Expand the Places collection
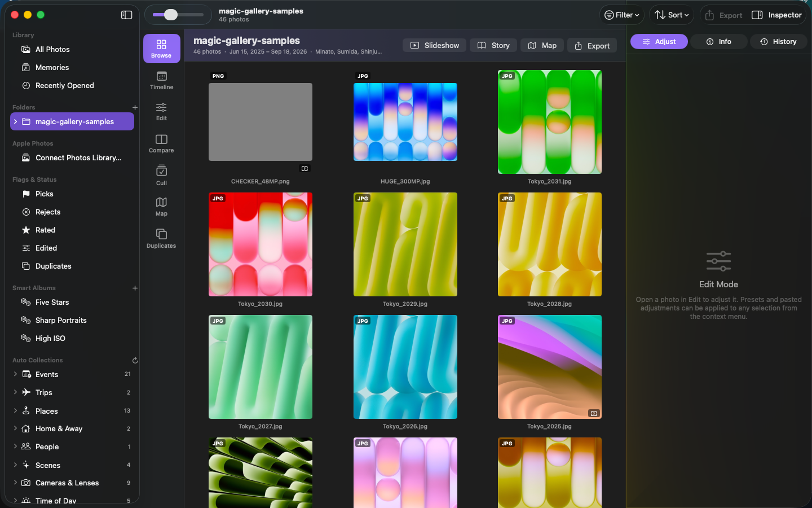This screenshot has height=508, width=812. coord(15,411)
